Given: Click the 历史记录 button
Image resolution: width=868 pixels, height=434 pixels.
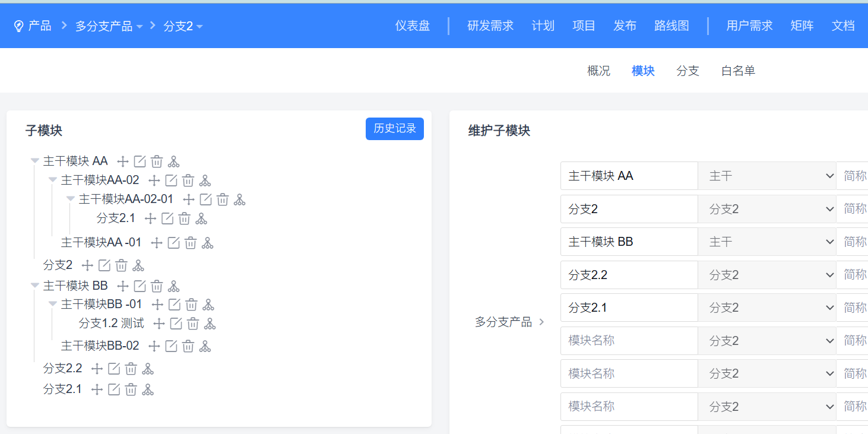Looking at the screenshot, I should pos(394,128).
